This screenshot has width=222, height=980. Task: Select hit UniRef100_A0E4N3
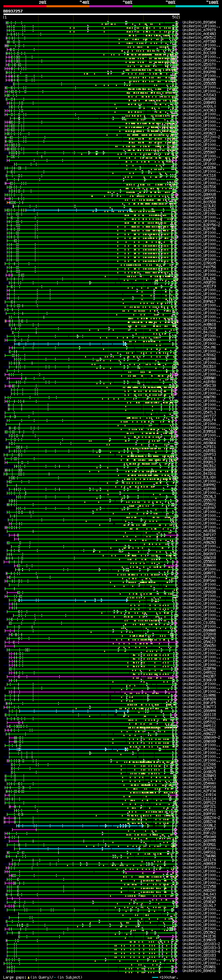click(x=199, y=34)
